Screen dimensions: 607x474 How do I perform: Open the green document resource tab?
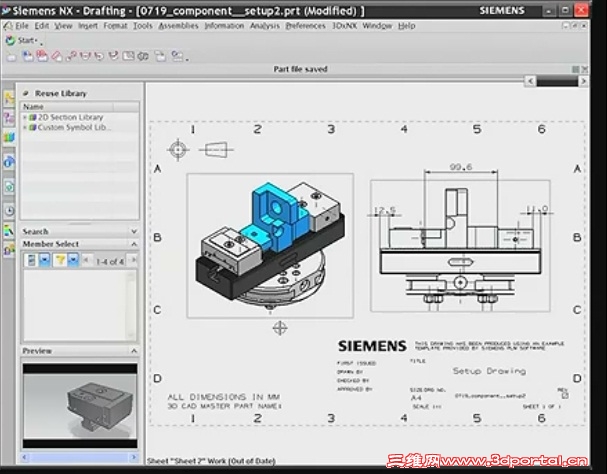click(x=9, y=187)
